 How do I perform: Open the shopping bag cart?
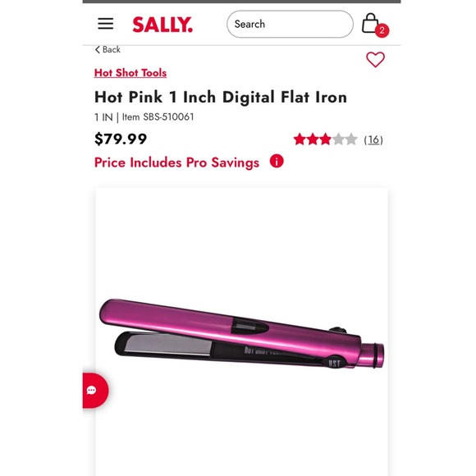370,23
